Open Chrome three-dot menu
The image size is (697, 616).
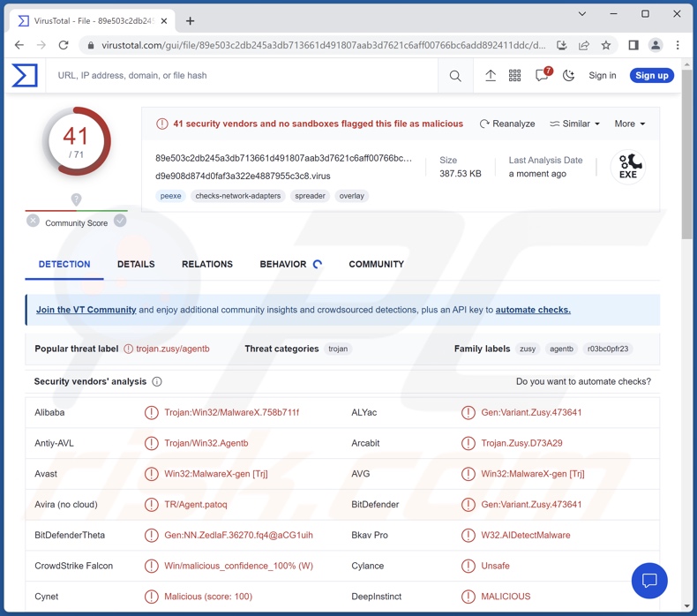pyautogui.click(x=678, y=45)
